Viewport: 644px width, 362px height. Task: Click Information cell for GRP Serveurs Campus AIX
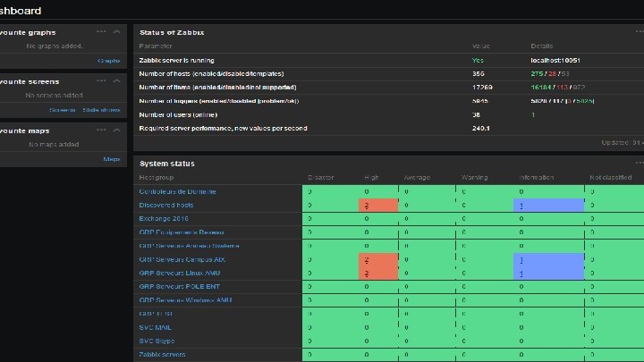pyautogui.click(x=548, y=260)
